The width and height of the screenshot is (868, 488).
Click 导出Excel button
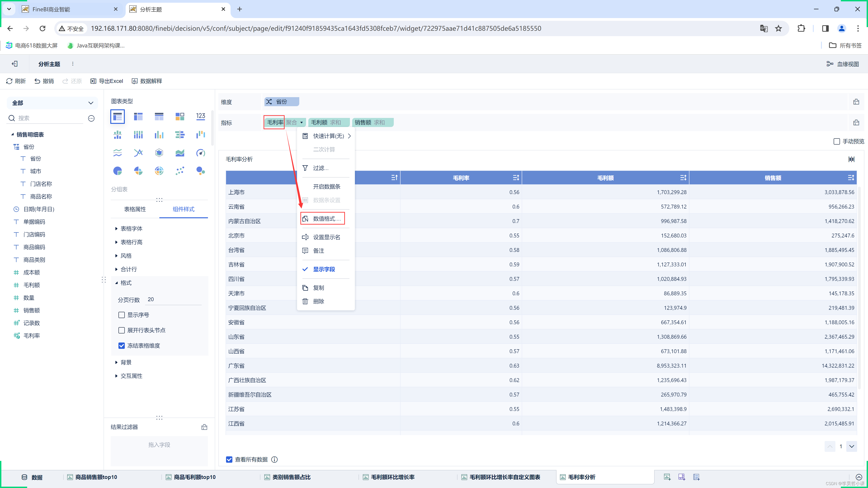click(x=106, y=81)
